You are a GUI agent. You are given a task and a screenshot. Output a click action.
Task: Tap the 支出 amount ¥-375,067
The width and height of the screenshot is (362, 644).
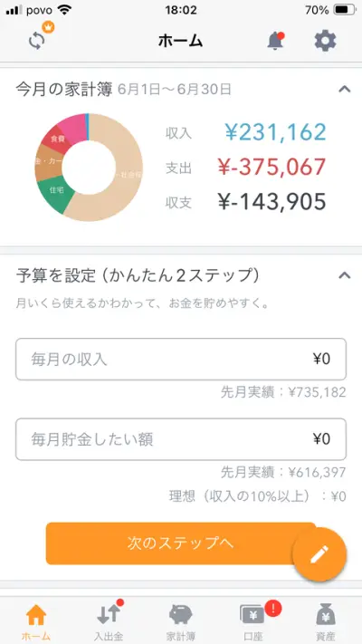click(x=271, y=168)
